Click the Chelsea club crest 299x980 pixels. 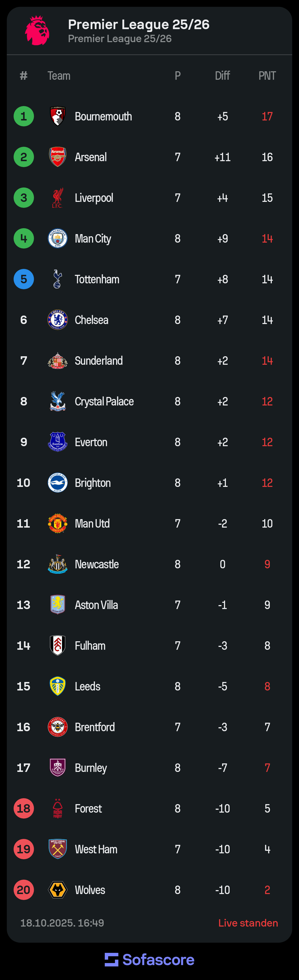click(57, 320)
